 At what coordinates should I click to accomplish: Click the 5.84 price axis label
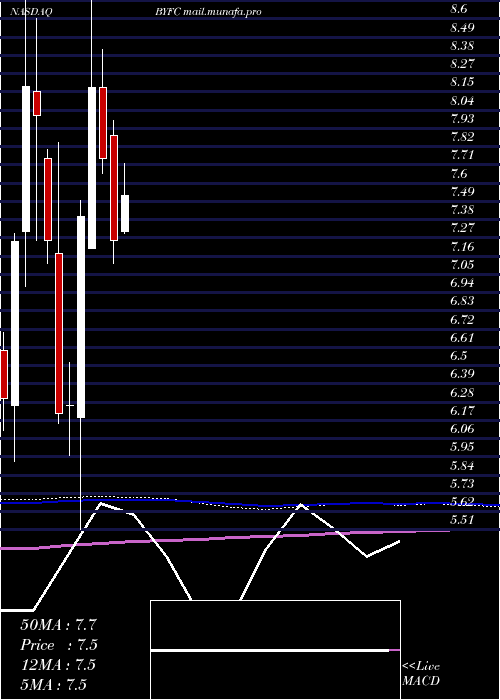tap(462, 465)
